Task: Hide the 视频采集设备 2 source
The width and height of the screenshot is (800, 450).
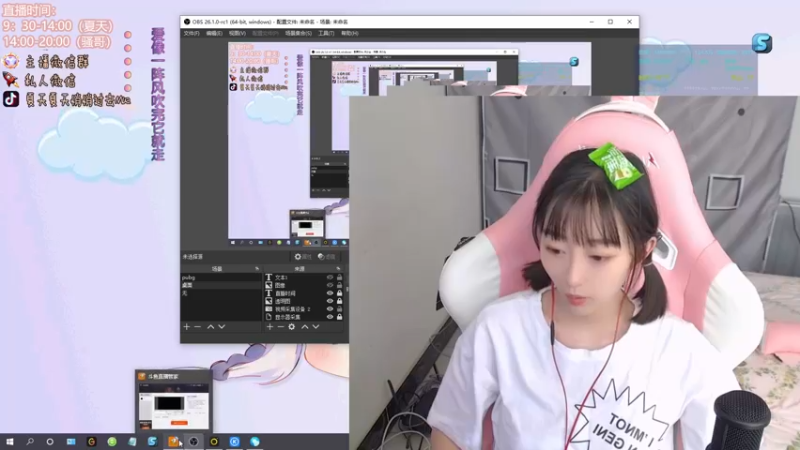Action: 330,309
